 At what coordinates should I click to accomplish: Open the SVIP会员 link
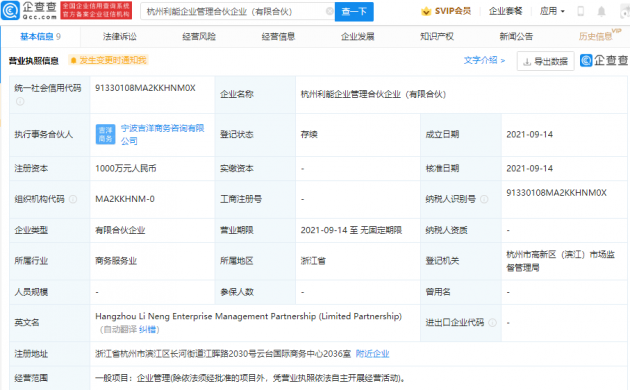tap(452, 11)
